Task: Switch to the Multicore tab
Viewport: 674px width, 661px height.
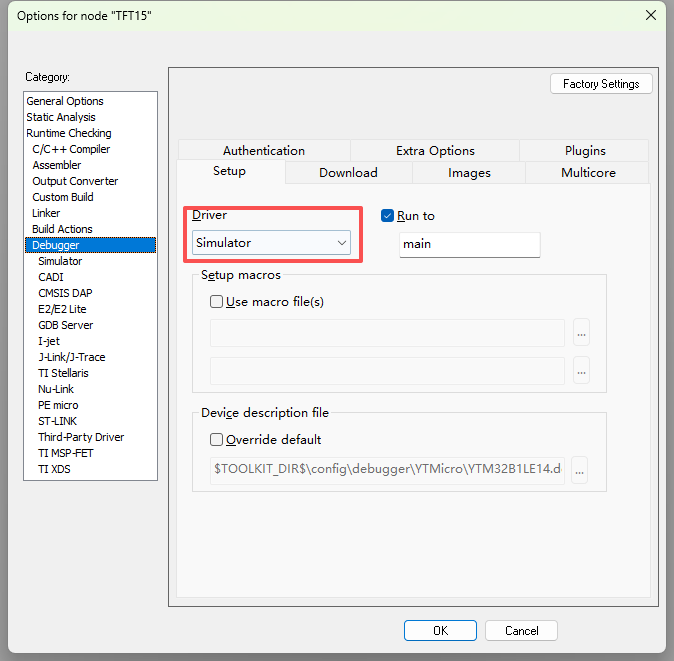Action: coord(588,173)
